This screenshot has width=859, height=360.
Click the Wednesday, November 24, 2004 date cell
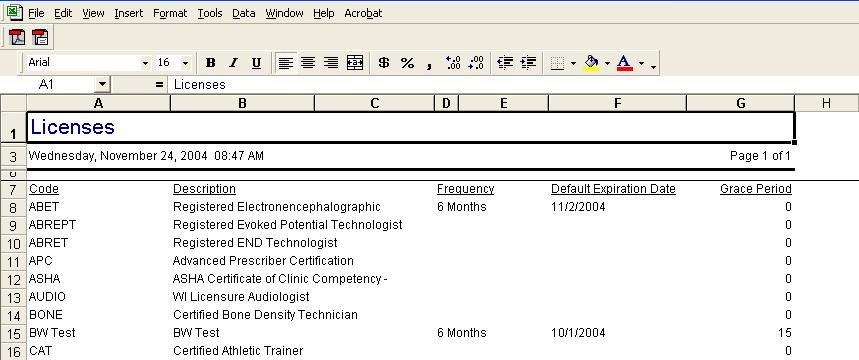tap(146, 156)
